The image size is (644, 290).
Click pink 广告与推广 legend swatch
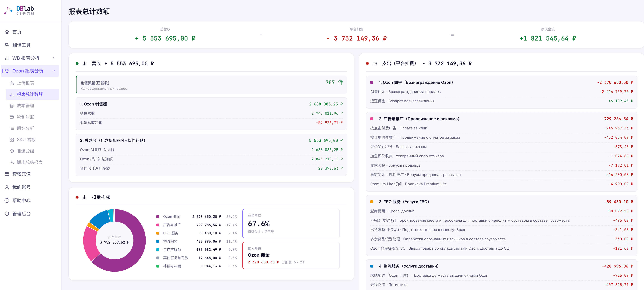(x=158, y=225)
